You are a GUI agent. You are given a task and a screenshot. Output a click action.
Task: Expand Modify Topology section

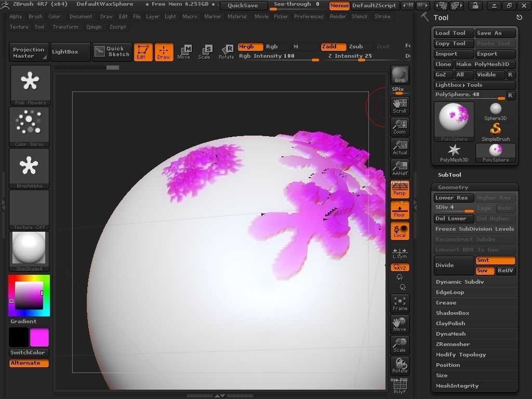(x=460, y=354)
